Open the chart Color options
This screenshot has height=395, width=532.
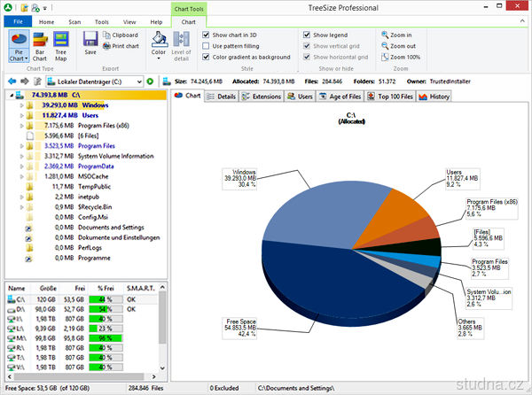pyautogui.click(x=159, y=46)
